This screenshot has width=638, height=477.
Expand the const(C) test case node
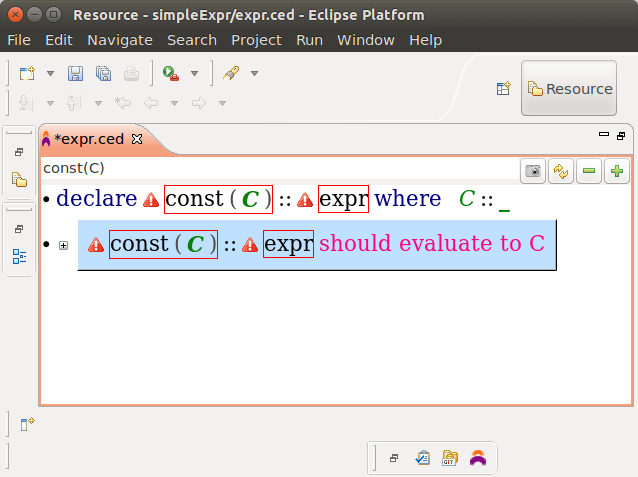tap(64, 245)
